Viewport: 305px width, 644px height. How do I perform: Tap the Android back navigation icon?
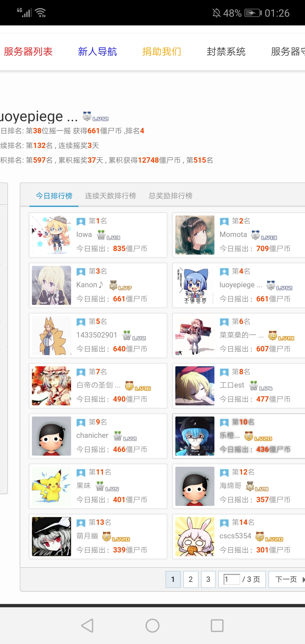coord(88,626)
